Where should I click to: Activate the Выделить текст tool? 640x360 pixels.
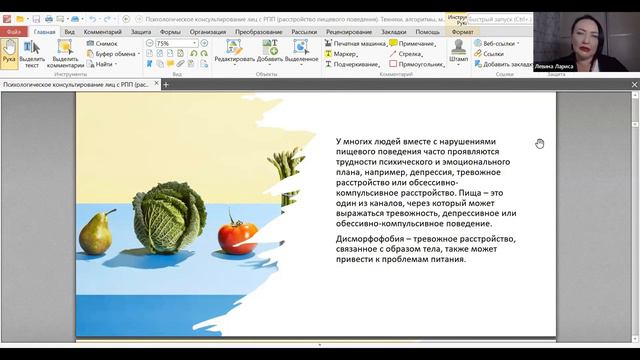[32, 53]
